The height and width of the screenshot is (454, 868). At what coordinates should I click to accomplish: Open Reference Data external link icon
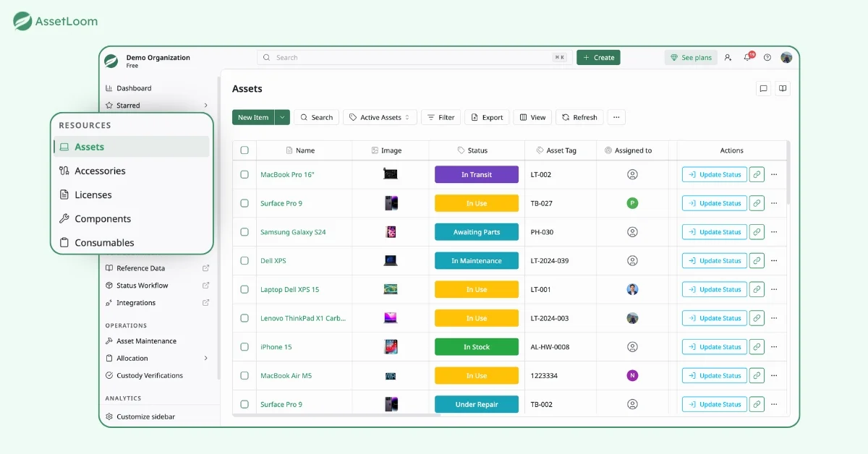click(x=205, y=268)
